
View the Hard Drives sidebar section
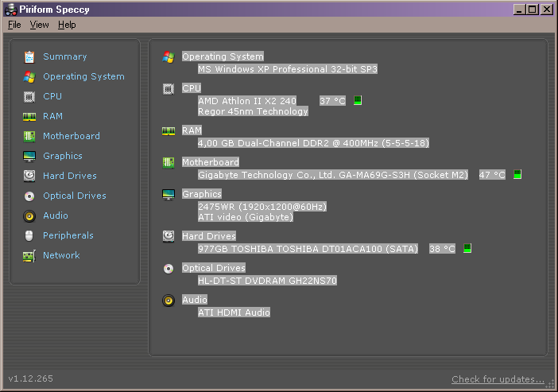click(x=70, y=176)
